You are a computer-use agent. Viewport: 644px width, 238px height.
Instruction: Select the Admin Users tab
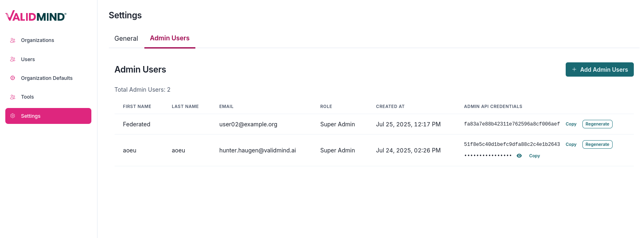tap(170, 38)
